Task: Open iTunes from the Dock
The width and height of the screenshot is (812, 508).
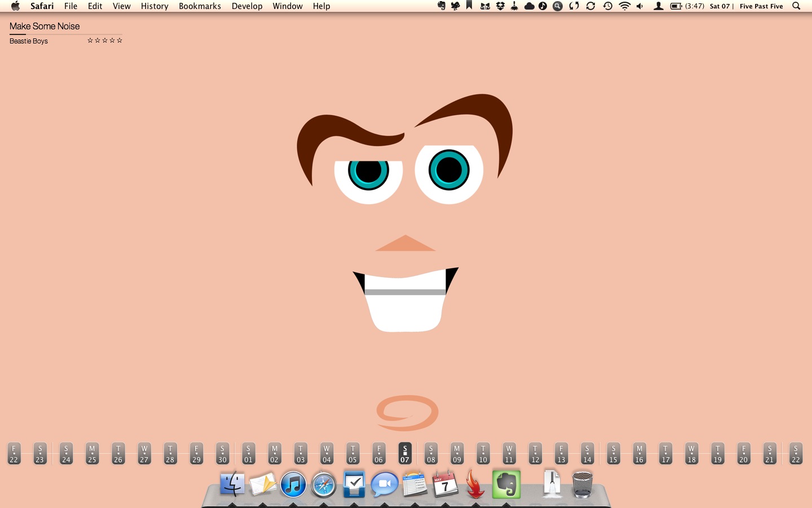Action: click(293, 484)
